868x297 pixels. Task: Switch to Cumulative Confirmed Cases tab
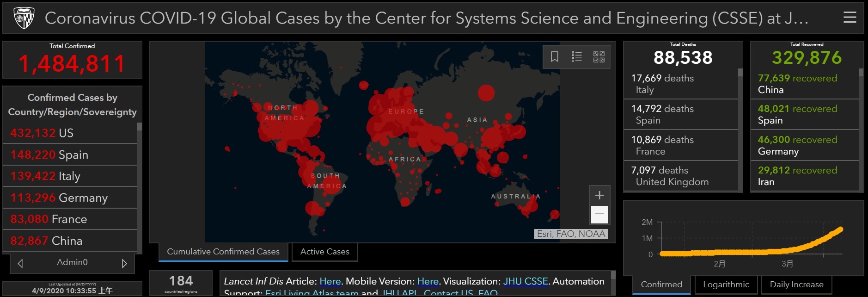(x=223, y=252)
